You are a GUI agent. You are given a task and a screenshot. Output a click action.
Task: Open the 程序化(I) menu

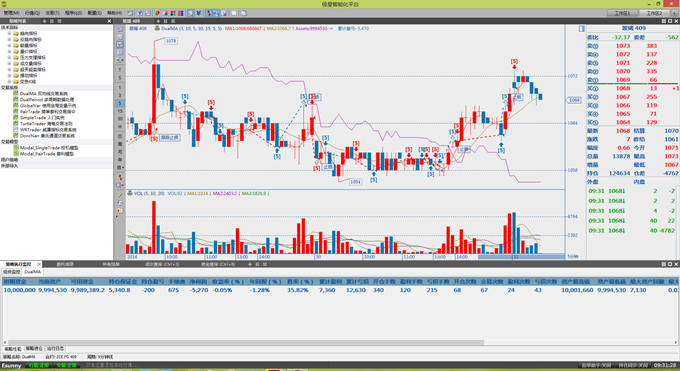point(73,13)
